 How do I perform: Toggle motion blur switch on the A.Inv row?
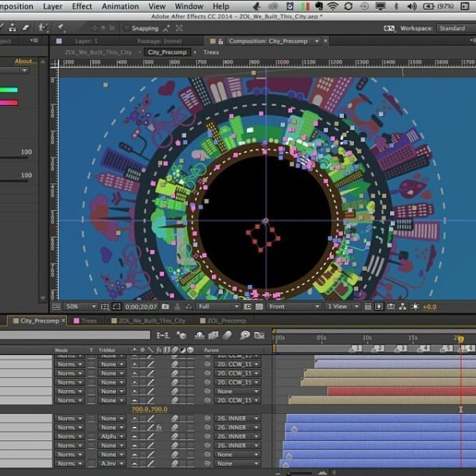coord(174,463)
